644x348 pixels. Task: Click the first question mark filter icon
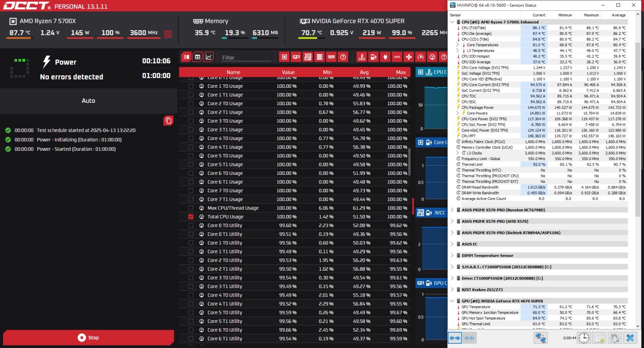pos(343,57)
